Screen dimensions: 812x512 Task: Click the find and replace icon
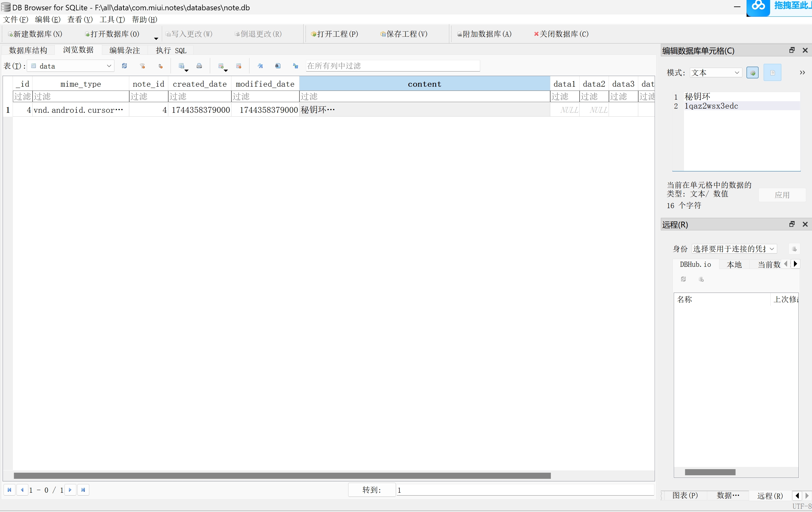click(x=296, y=66)
